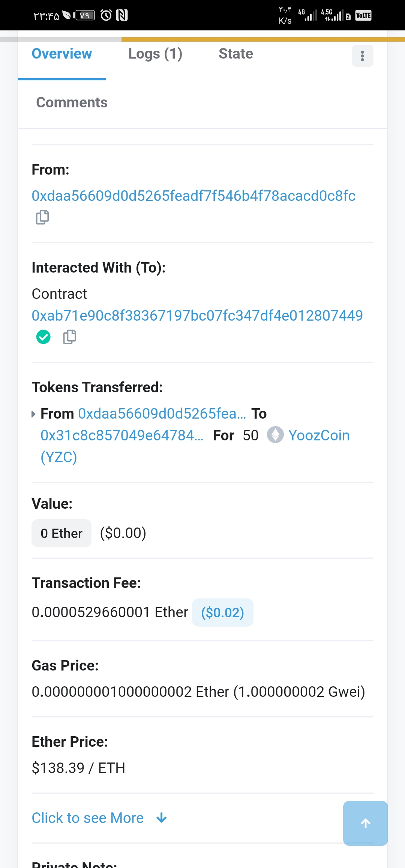Open the three-dot options menu

362,56
